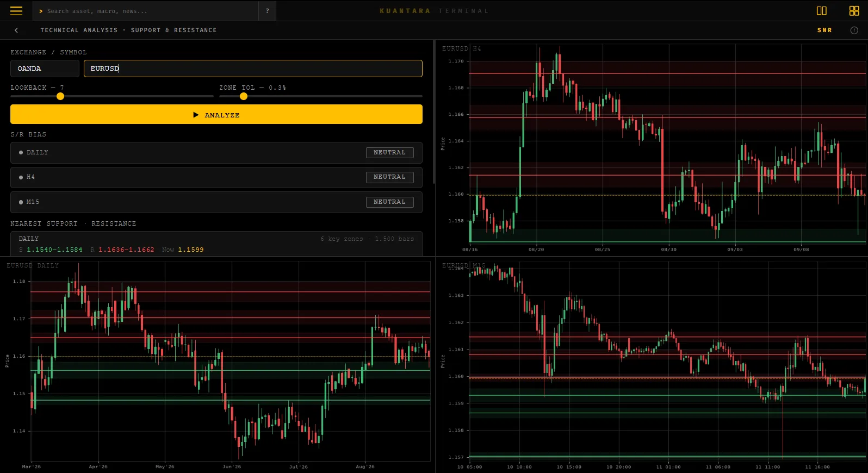This screenshot has width=868, height=473.
Task: Click the search help question mark button
Action: pyautogui.click(x=267, y=11)
